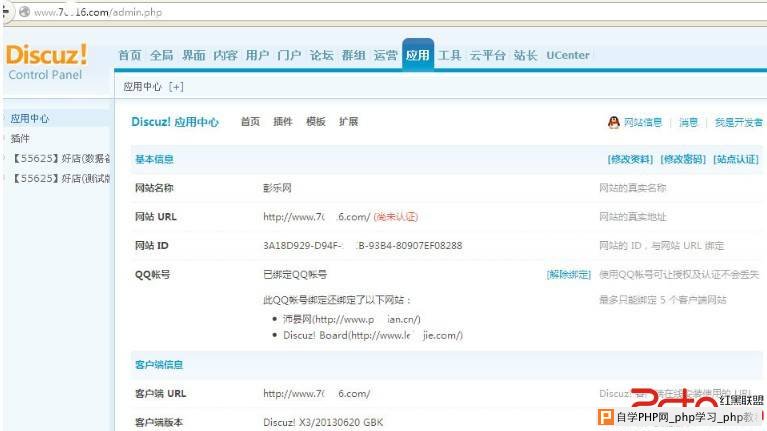Open the 界面 top menu

(x=194, y=55)
